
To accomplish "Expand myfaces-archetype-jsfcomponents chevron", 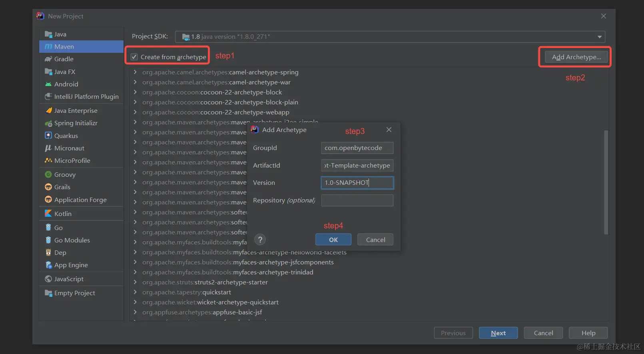I will coord(135,262).
